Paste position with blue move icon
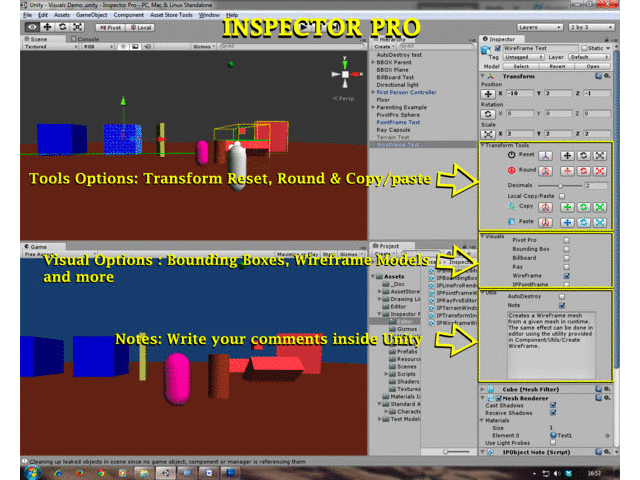 pos(567,222)
